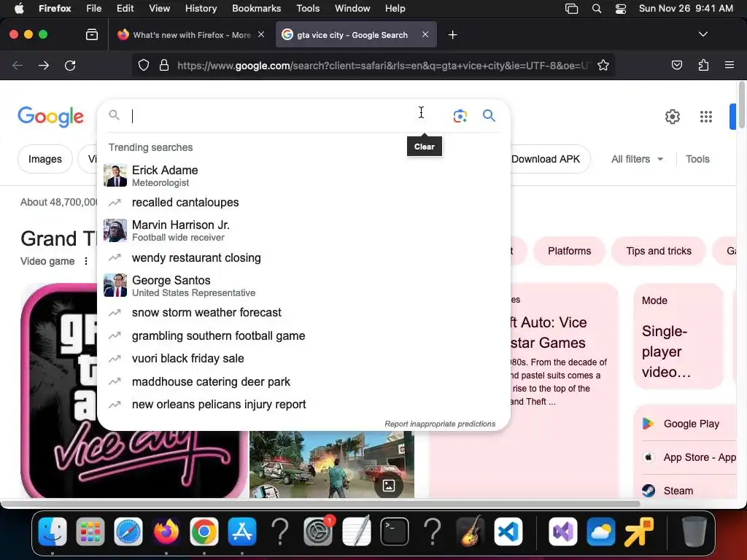Click Report inappropriate predictions link
The image size is (747, 560).
(440, 424)
